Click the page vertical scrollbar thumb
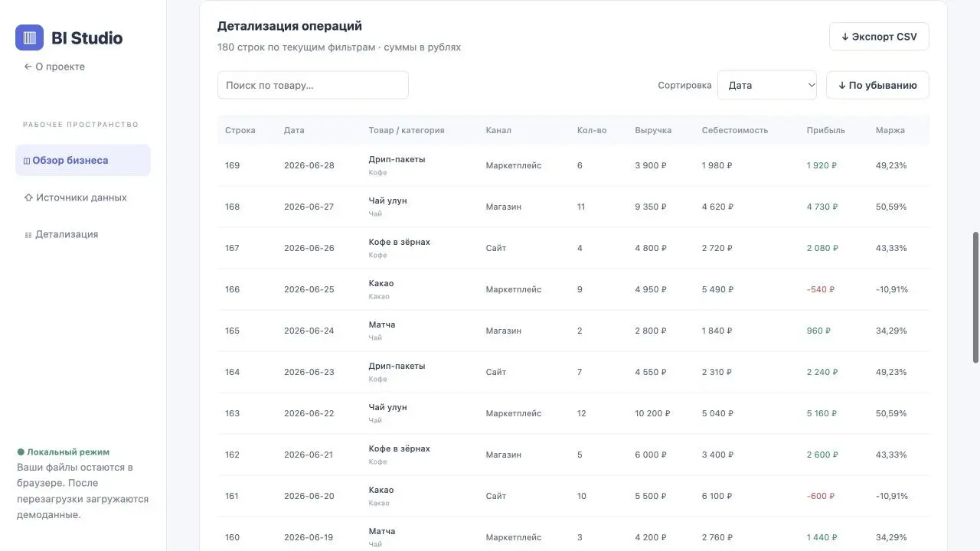 tap(975, 297)
